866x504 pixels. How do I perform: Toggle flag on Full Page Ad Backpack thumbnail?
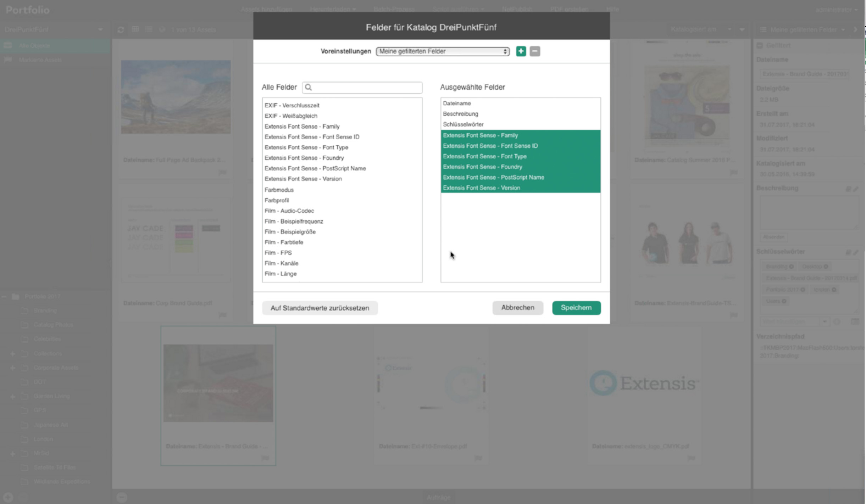[x=222, y=172]
